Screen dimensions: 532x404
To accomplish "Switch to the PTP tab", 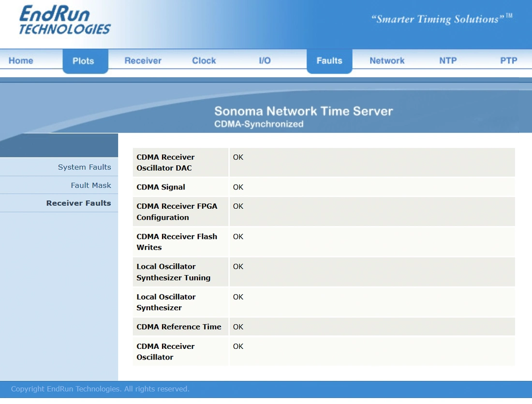I will (509, 61).
